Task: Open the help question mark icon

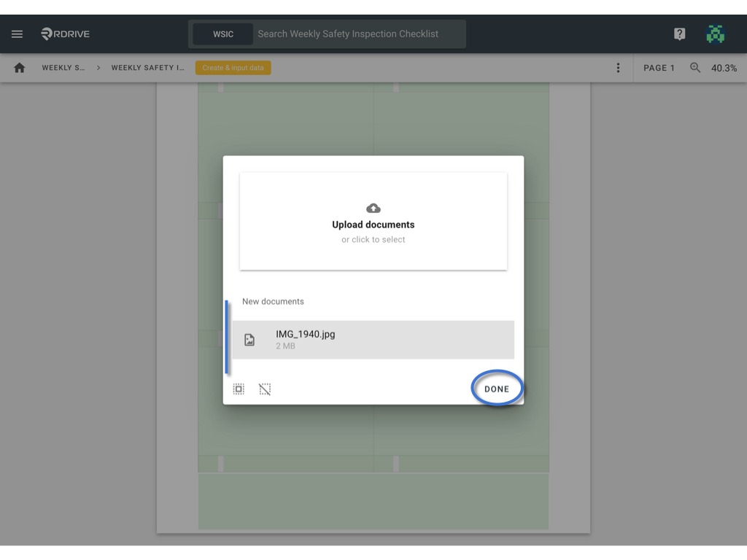Action: click(x=679, y=34)
